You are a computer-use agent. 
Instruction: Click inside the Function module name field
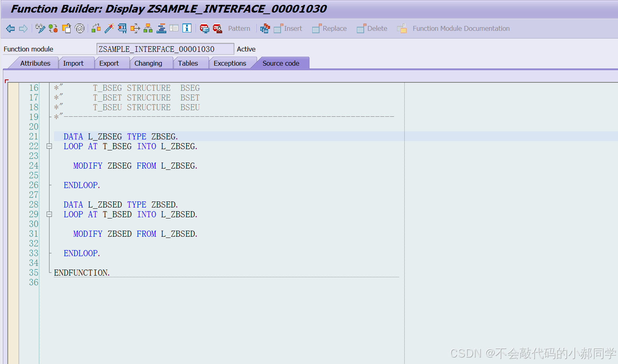click(x=165, y=48)
